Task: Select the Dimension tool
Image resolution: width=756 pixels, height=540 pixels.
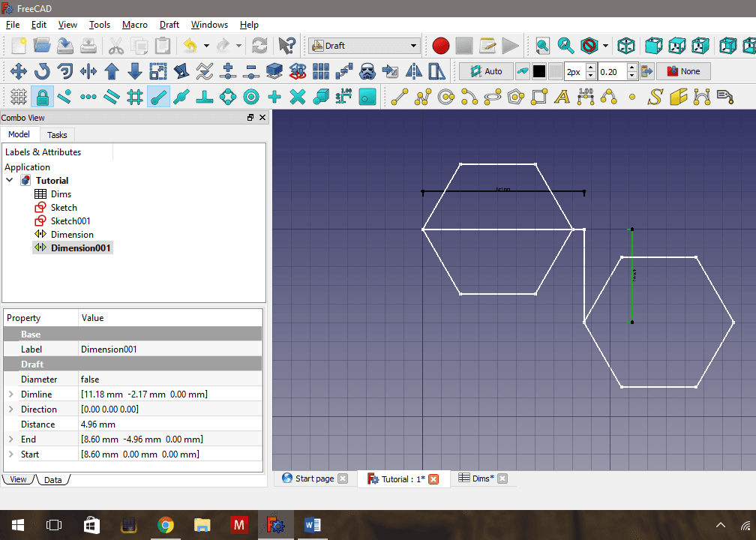Action: (586, 96)
